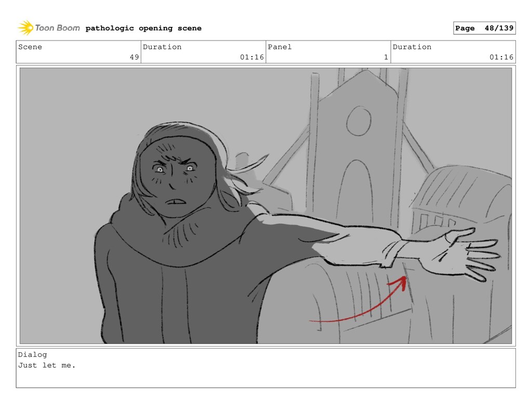This screenshot has width=532, height=412.
Task: Click the panel Duration label beside Panel
Action: click(x=412, y=47)
